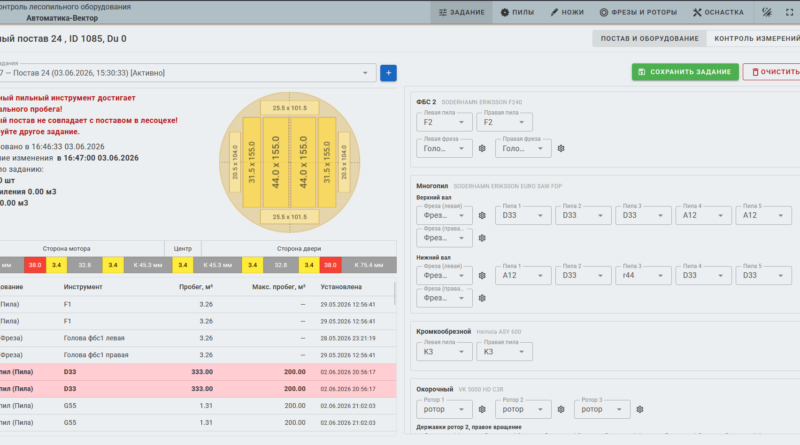
Task: Open Верхний вал Пила 5 dropdown A12
Action: [764, 215]
